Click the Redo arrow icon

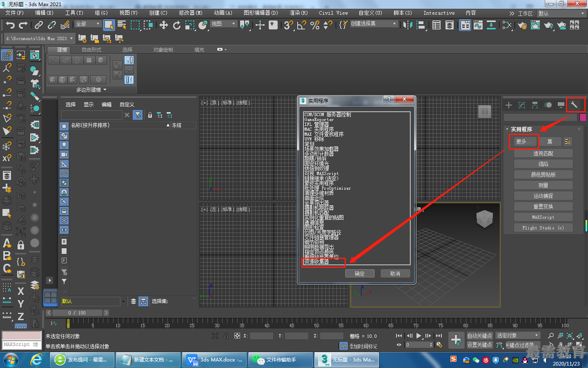pyautogui.click(x=23, y=25)
